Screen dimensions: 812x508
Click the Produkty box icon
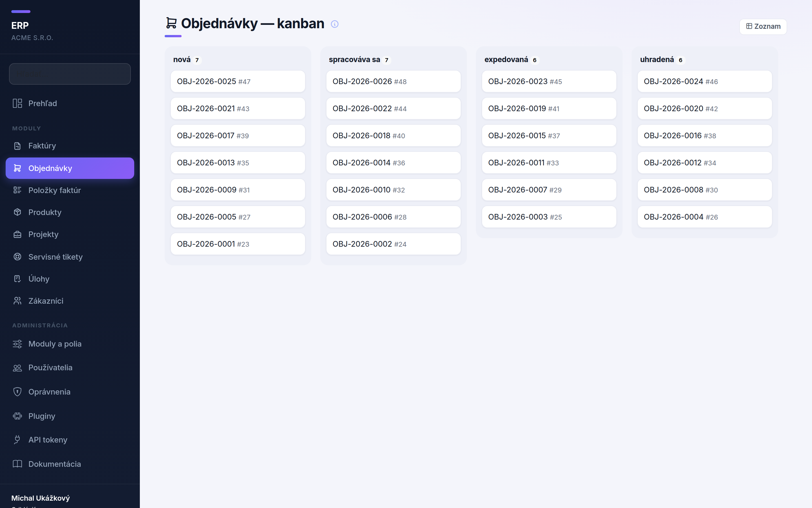click(17, 212)
